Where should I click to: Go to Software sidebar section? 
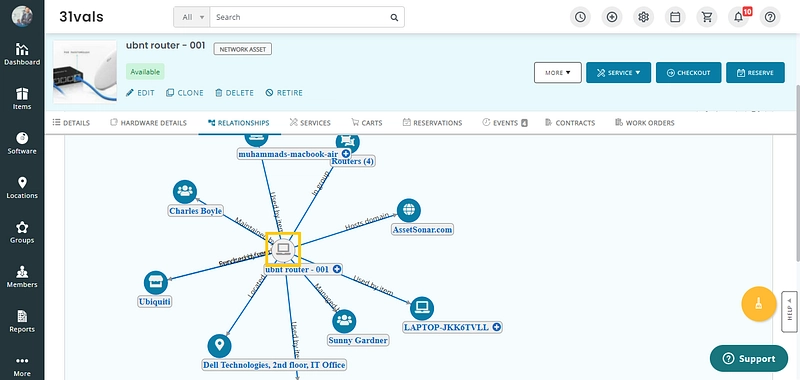click(22, 143)
